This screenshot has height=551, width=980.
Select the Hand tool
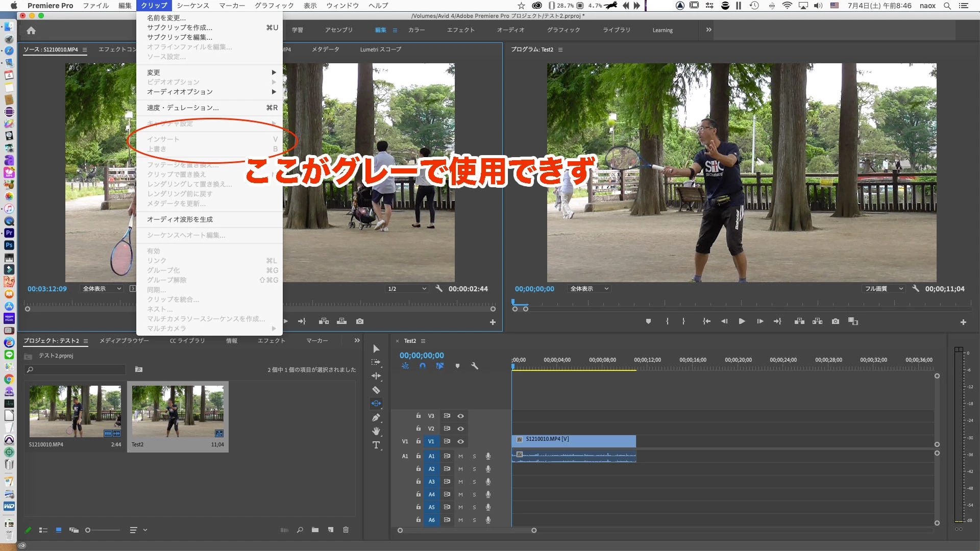click(x=376, y=431)
